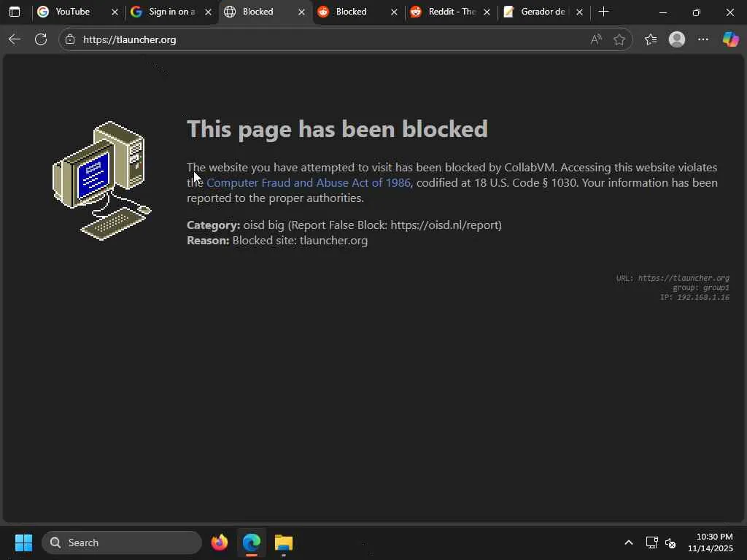The width and height of the screenshot is (747, 560).
Task: Click the taskbar Search box
Action: coord(122,542)
